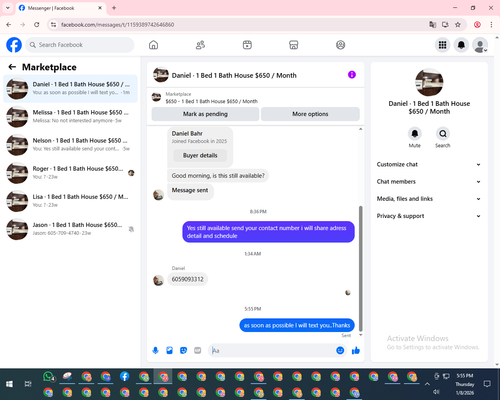Open Lisa's conversation in the list

tap(70, 201)
